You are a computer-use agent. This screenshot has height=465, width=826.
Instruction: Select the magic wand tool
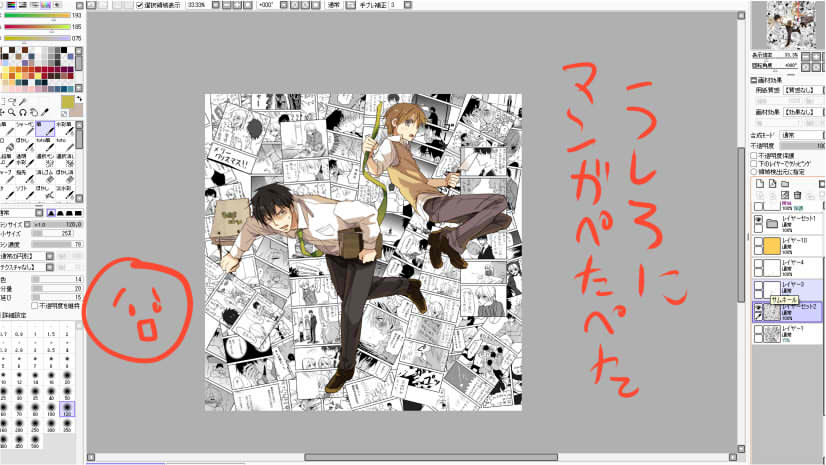[x=23, y=101]
